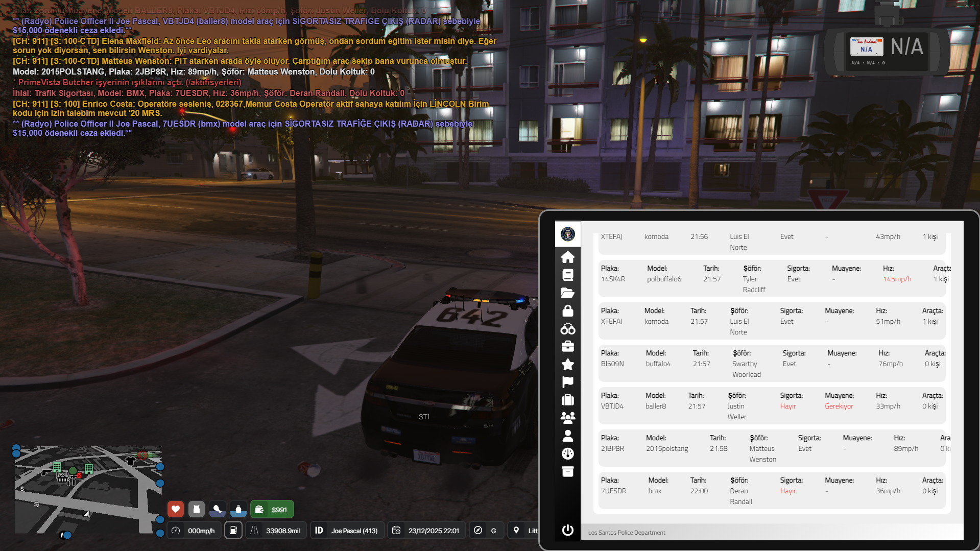Viewport: 980px width, 551px height.
Task: Select the briefcase icon in MDT sidebar
Action: 567,346
